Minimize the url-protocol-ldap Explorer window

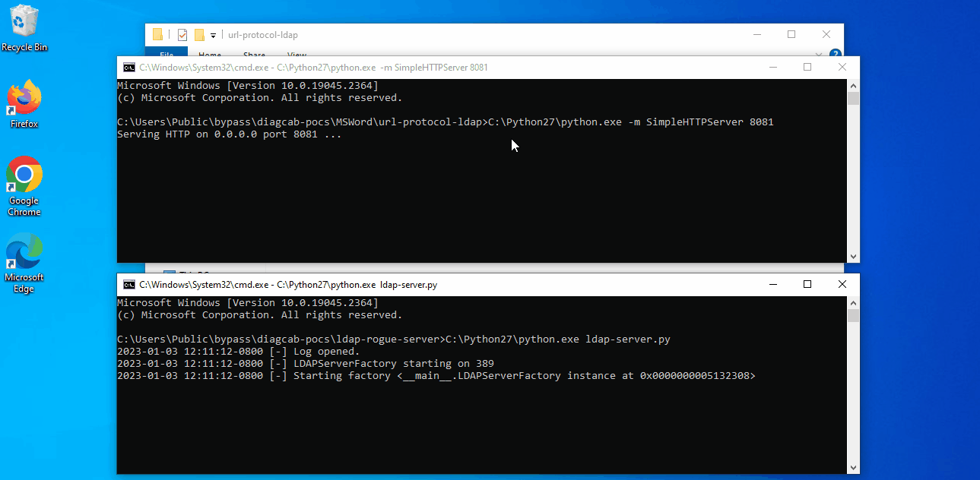pyautogui.click(x=756, y=34)
